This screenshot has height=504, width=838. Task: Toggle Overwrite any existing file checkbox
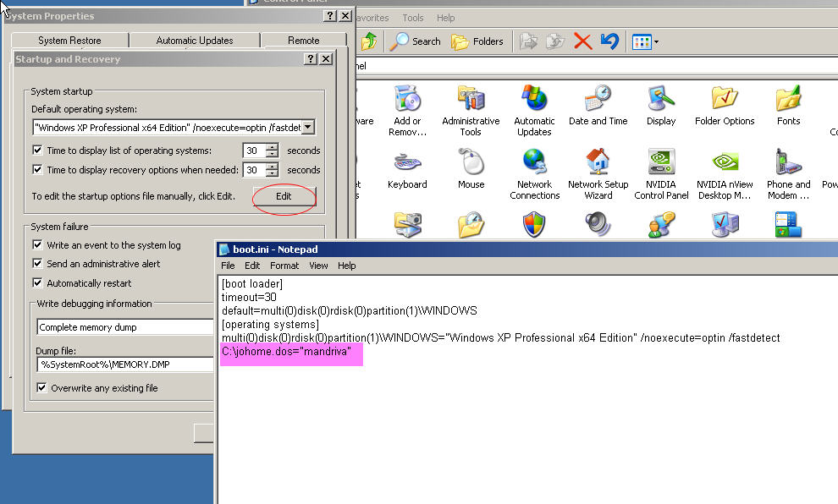pyautogui.click(x=41, y=387)
